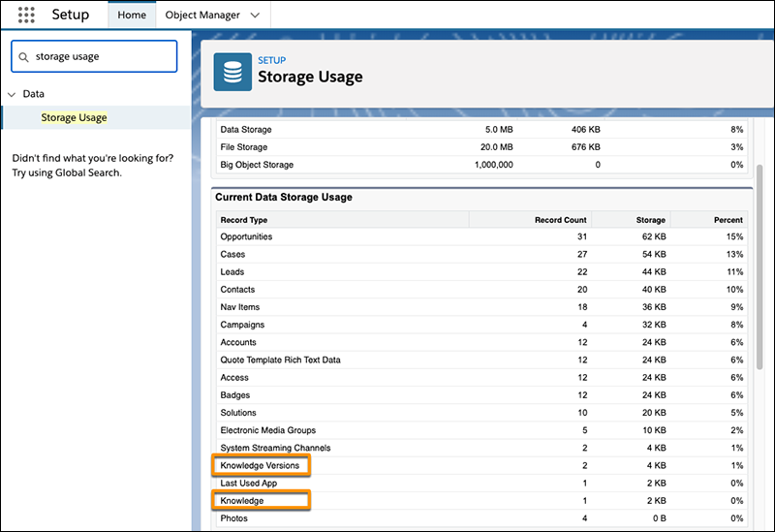The width and height of the screenshot is (775, 532).
Task: Click the Accounts record type
Action: click(238, 342)
